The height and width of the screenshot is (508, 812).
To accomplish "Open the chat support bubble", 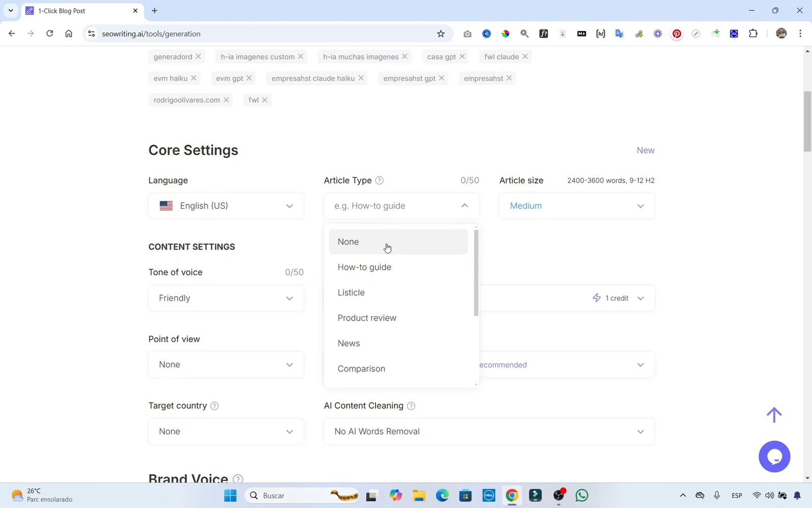I will tap(774, 456).
